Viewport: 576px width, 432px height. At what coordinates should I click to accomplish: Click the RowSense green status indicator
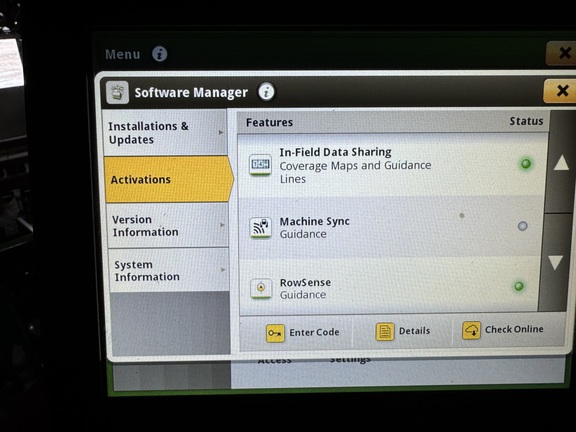point(519,286)
